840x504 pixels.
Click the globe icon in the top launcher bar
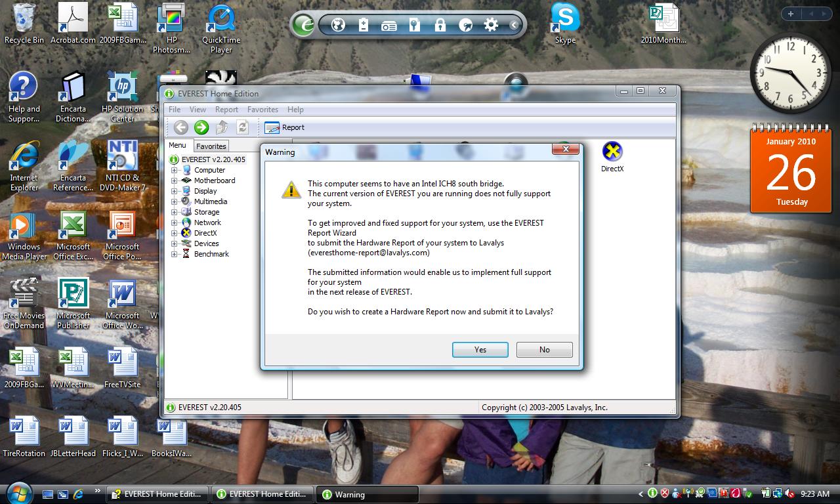pyautogui.click(x=338, y=25)
